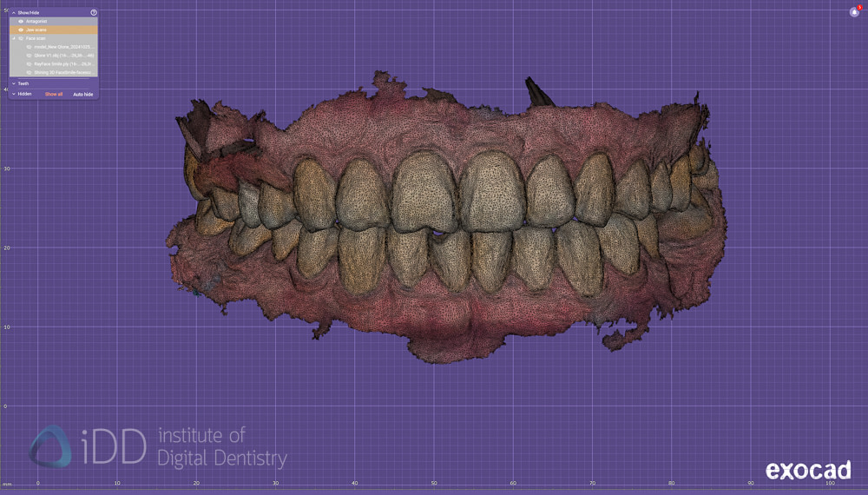Viewport: 868px width, 495px height.
Task: Expand the Hidden section chevron
Action: pyautogui.click(x=13, y=94)
